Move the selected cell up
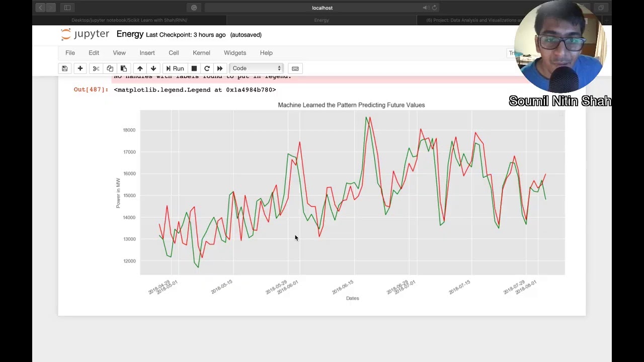Screen dimensions: 644x362 (x=140, y=68)
